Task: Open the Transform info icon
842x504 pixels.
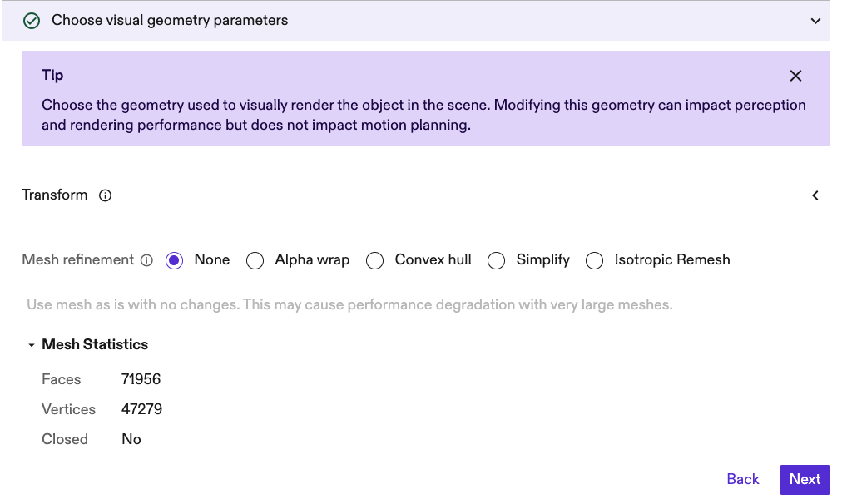Action: coord(106,195)
